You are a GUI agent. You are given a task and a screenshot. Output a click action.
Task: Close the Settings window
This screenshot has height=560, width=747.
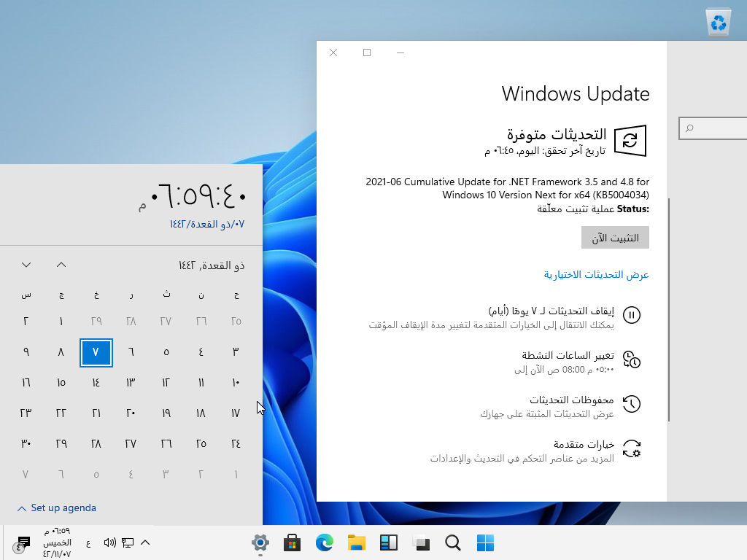pyautogui.click(x=333, y=52)
